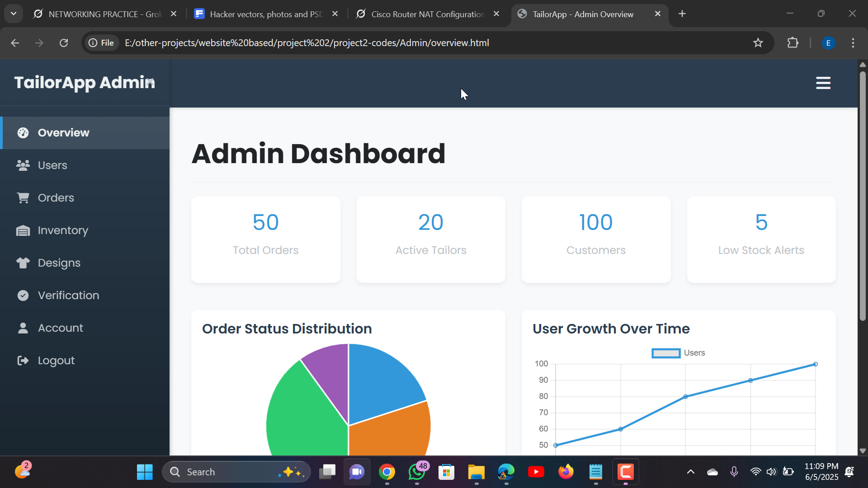Viewport: 868px width, 488px height.
Task: Open Wi-Fi network settings in system tray
Action: pos(755,472)
